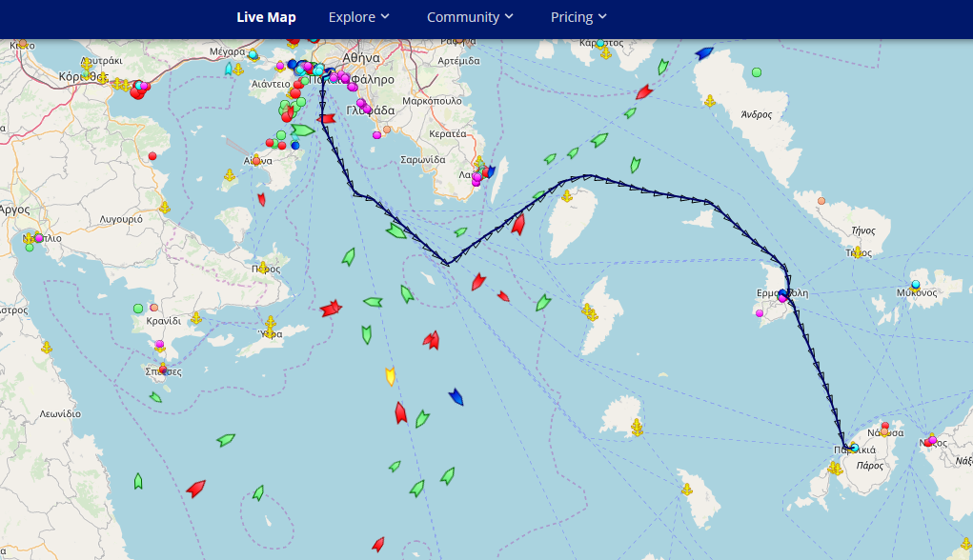Click the route track at its sharp southern turn
The width and height of the screenshot is (973, 560).
click(x=446, y=264)
